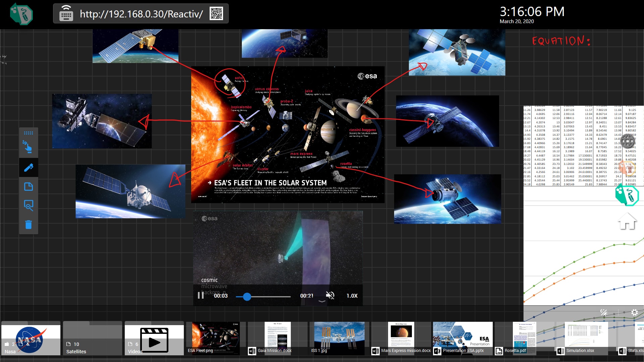Click the Word icon on Gaia Mission.docx

(x=252, y=351)
